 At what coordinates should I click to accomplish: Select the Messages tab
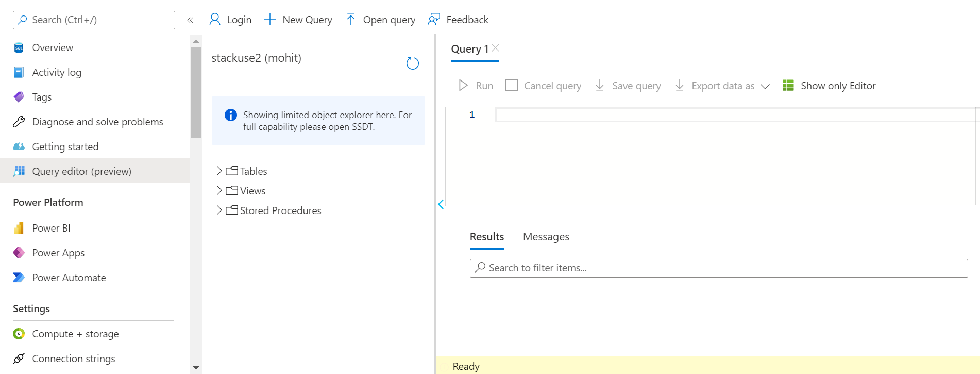[x=546, y=237]
